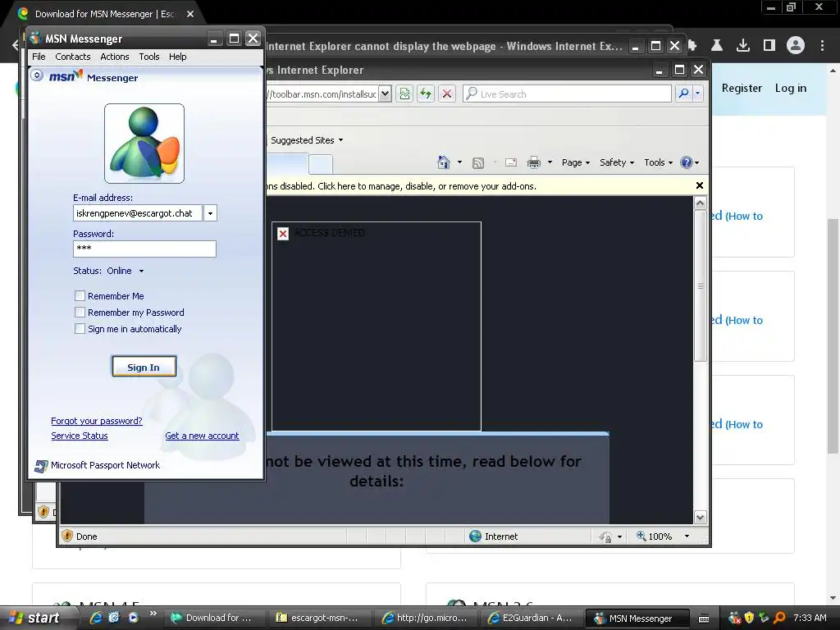The height and width of the screenshot is (630, 840).
Task: Check the Remember my Password checkbox
Action: 80,313
